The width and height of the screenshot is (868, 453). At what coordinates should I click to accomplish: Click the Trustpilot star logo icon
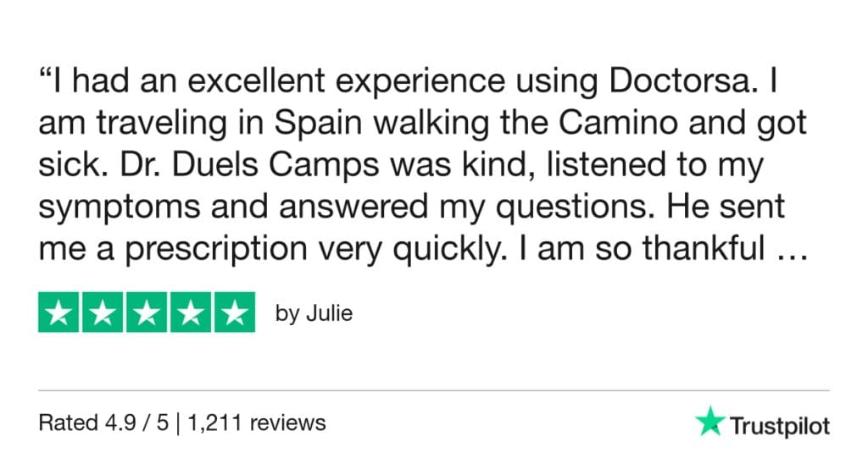click(709, 421)
